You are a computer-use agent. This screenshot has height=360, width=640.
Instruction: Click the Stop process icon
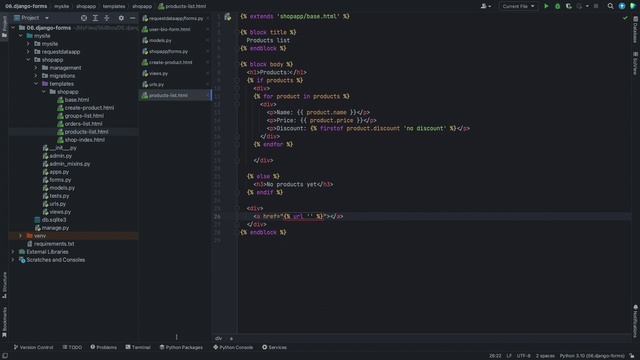click(596, 6)
